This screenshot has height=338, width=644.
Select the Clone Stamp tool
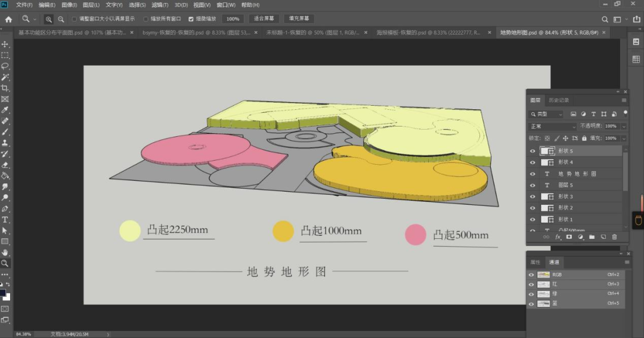[5, 143]
